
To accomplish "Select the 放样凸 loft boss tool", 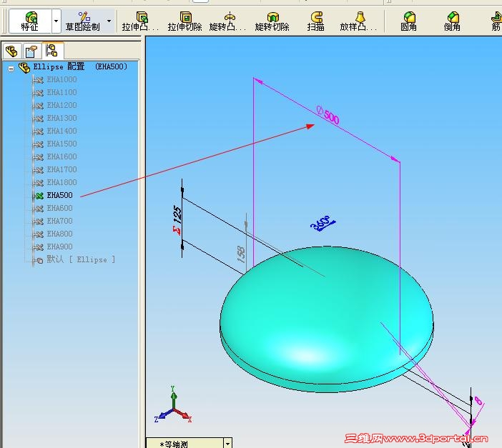I will coord(358,21).
